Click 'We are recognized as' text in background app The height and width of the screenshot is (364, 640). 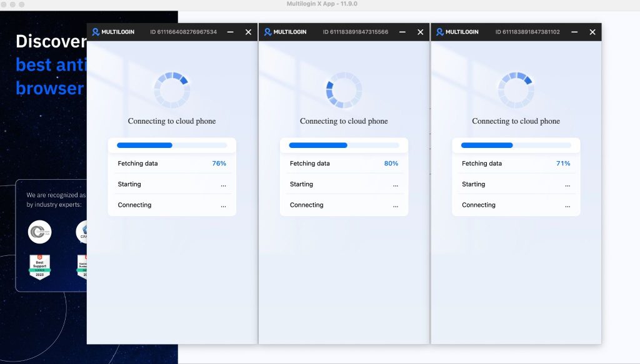tap(56, 195)
